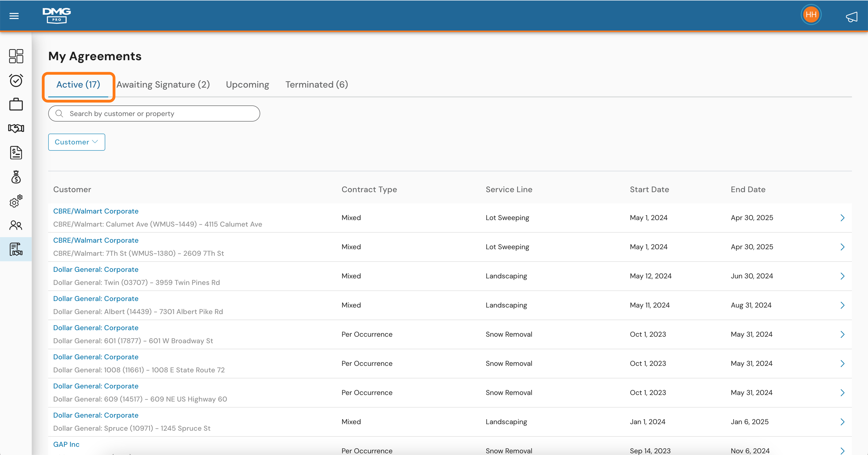The height and width of the screenshot is (455, 868).
Task: Open the 601 W Broadway St row chevron
Action: tap(842, 335)
